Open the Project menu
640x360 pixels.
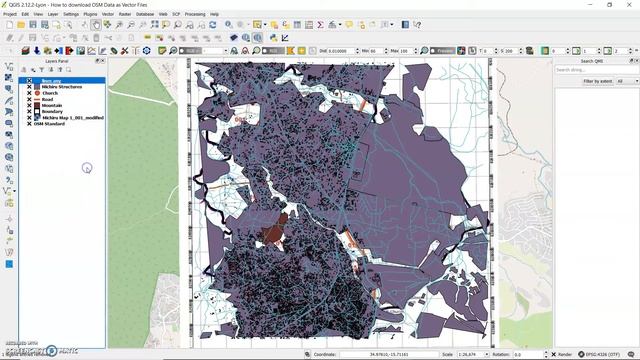click(10, 14)
